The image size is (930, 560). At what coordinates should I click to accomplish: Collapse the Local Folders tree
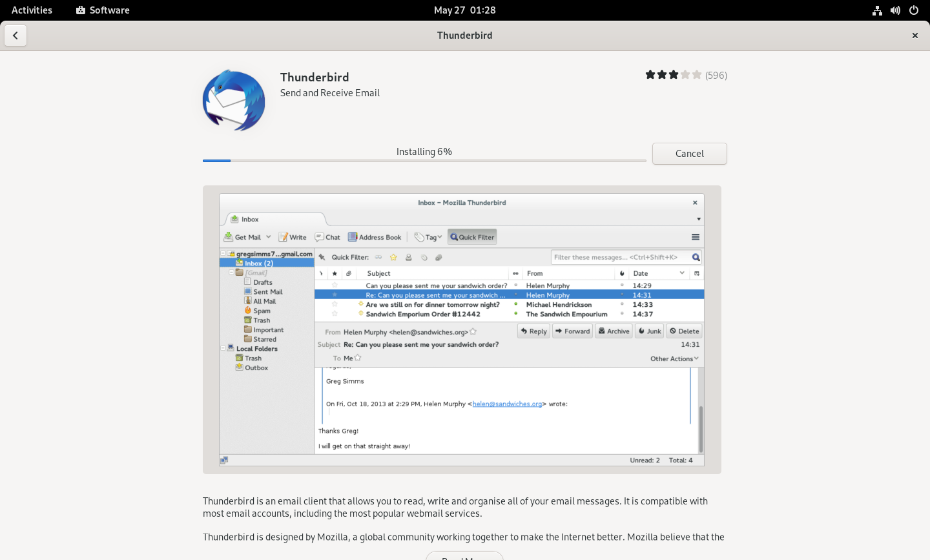click(x=223, y=348)
